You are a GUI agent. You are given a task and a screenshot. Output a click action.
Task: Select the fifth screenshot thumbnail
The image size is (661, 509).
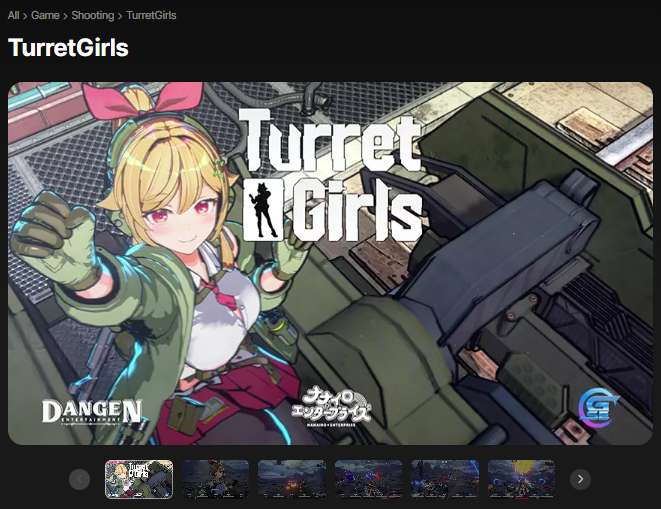tap(445, 479)
